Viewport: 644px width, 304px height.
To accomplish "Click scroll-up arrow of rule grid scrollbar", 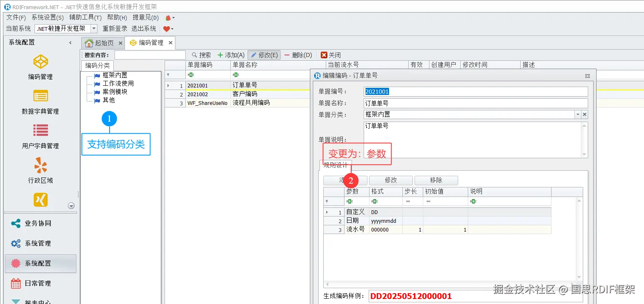I will pyautogui.click(x=579, y=200).
